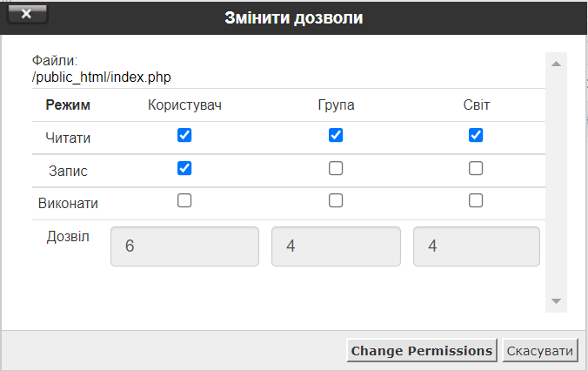The height and width of the screenshot is (371, 588).
Task: Click the Користувач Дозвіл field showing 6
Action: coord(184,246)
